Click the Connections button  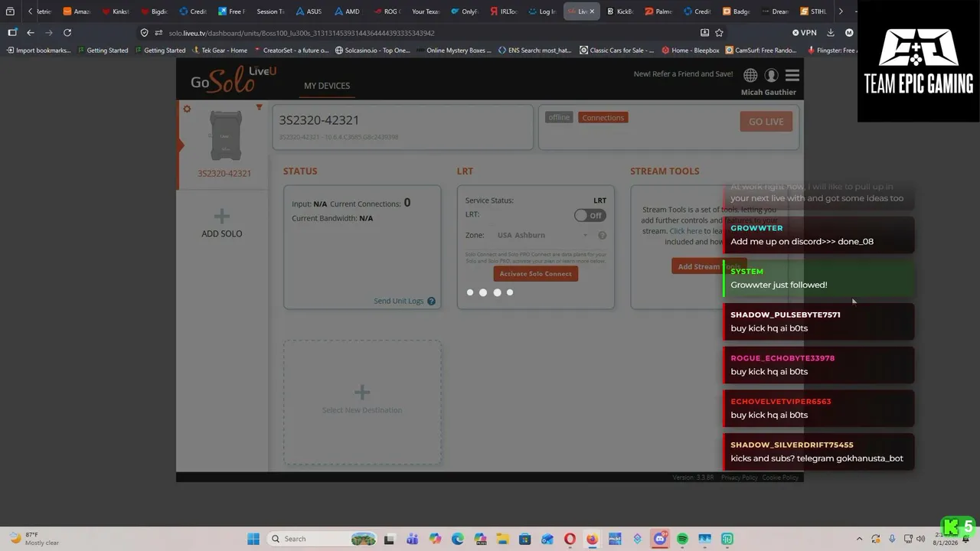point(603,118)
